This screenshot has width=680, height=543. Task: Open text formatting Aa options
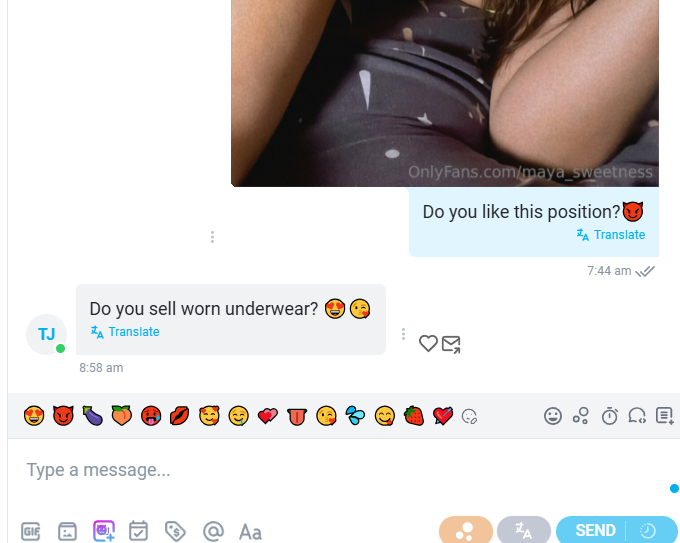point(250,532)
